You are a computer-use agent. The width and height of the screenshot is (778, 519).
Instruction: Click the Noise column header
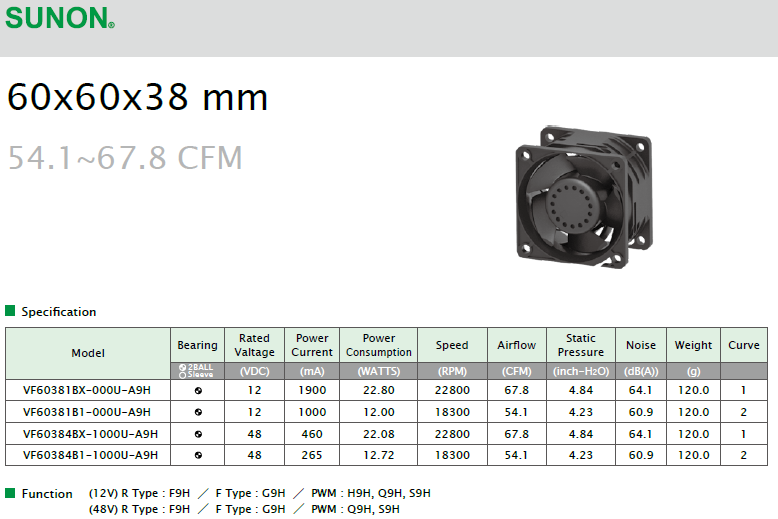point(641,345)
